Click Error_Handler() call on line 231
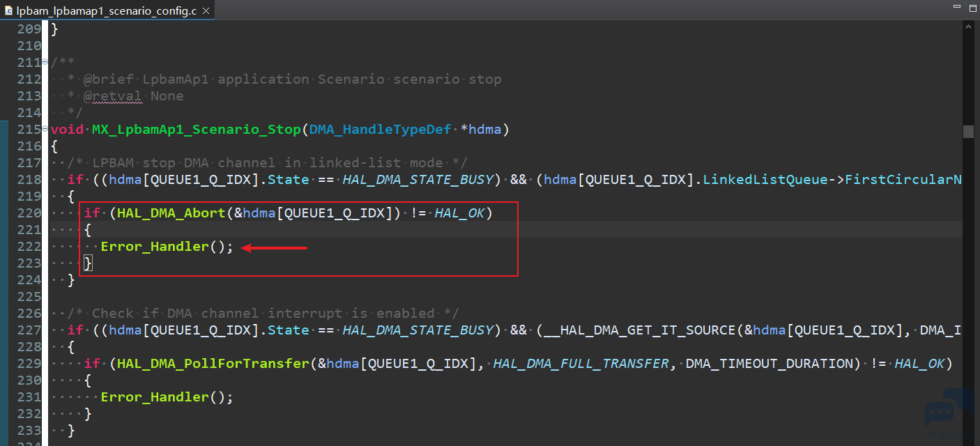Image resolution: width=980 pixels, height=446 pixels. (x=167, y=397)
